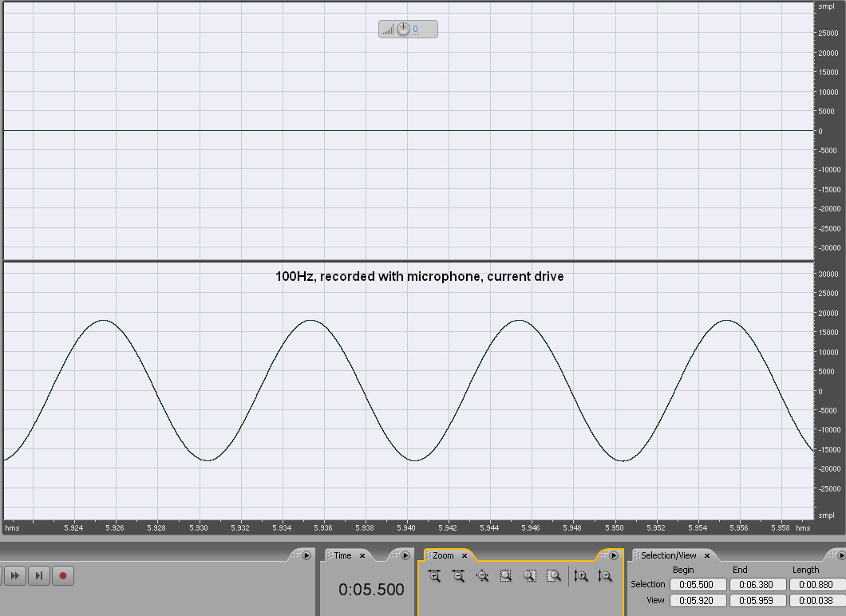Click the volume knob on waveform overlay
846x616 pixels.
click(403, 30)
